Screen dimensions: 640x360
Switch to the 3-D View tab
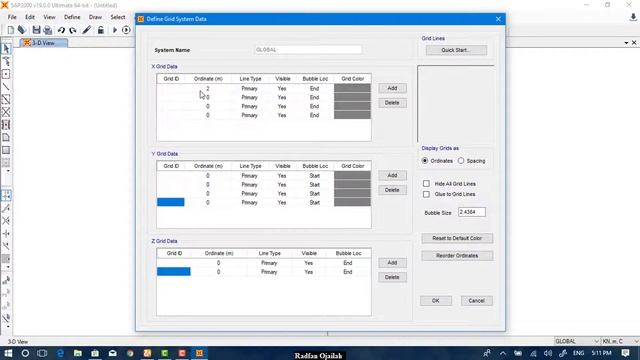[x=44, y=43]
